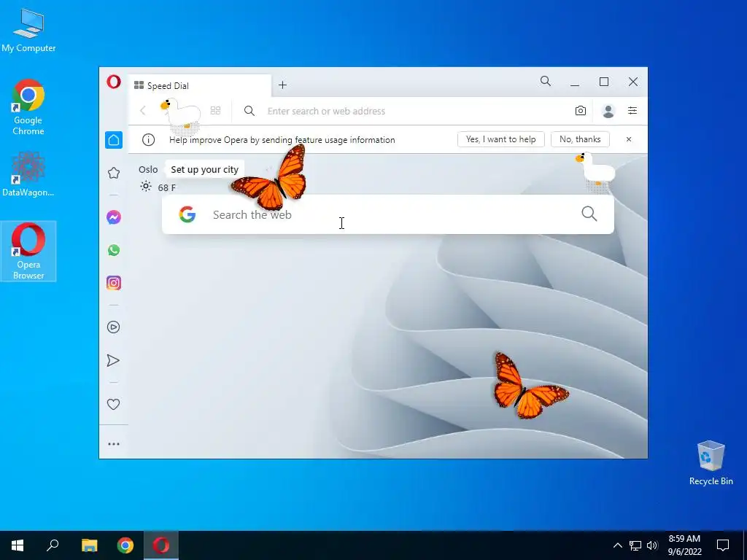Open the taskbar clock and date
Screen dimensions: 747x560
(684, 545)
